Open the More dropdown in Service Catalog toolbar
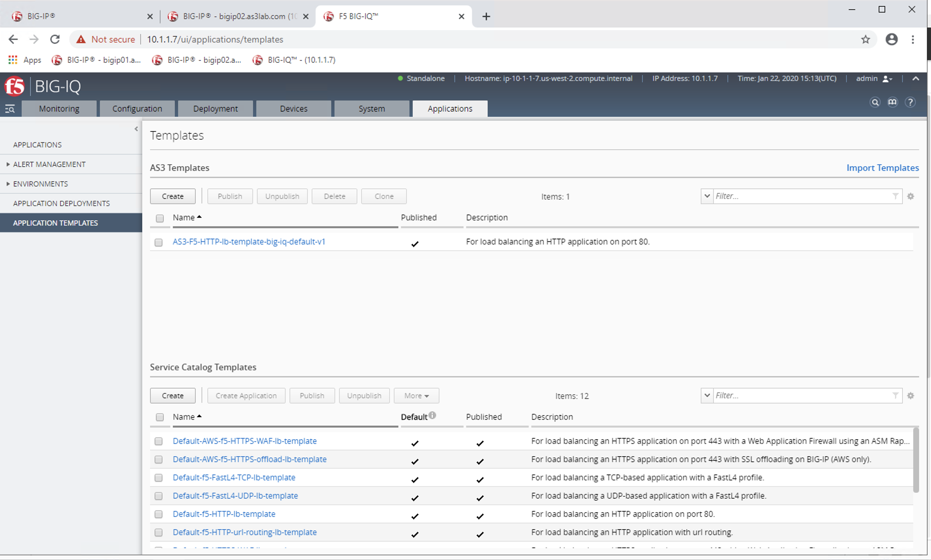 tap(416, 395)
